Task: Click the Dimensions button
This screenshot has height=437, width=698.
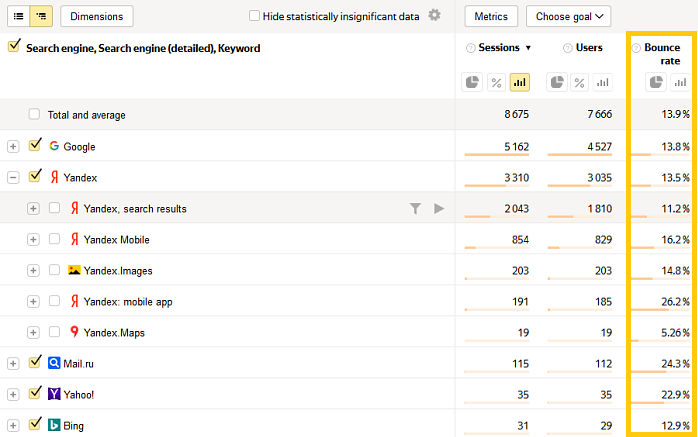Action: (x=97, y=16)
